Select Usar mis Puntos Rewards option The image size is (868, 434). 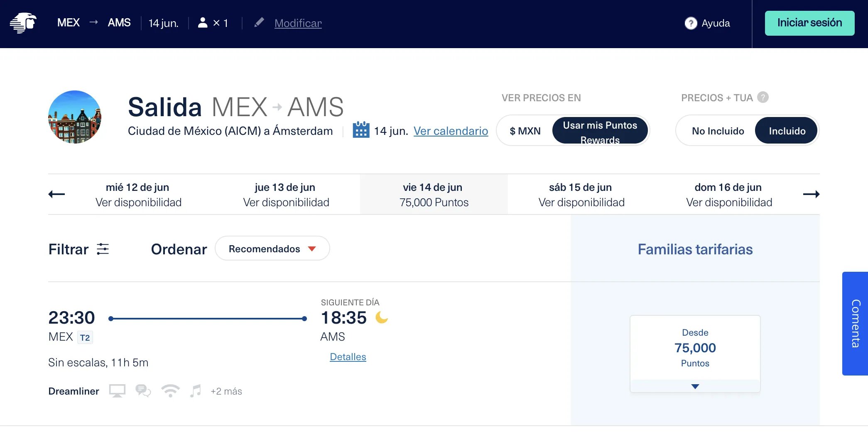(600, 131)
